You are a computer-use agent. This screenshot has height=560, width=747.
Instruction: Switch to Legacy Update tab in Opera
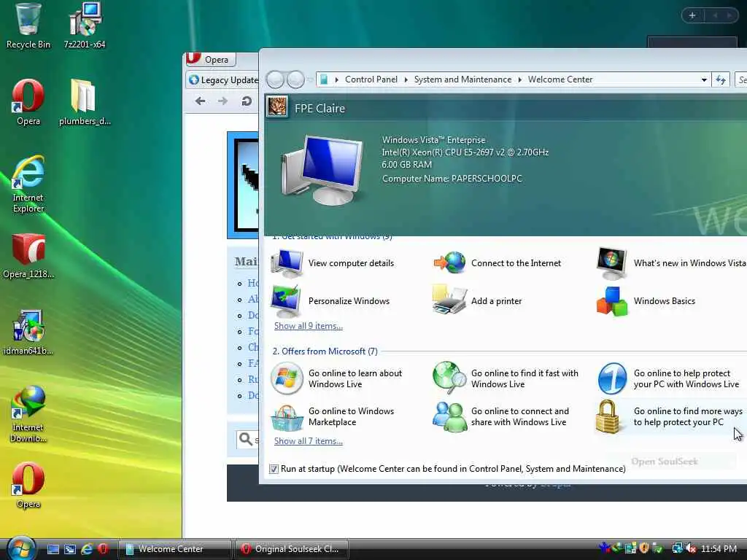[x=223, y=80]
